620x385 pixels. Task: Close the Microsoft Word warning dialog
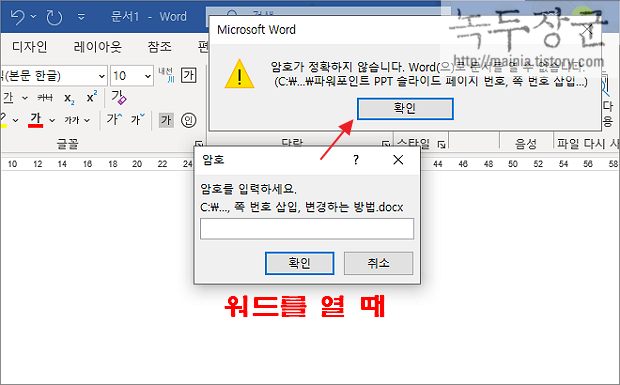click(x=588, y=30)
